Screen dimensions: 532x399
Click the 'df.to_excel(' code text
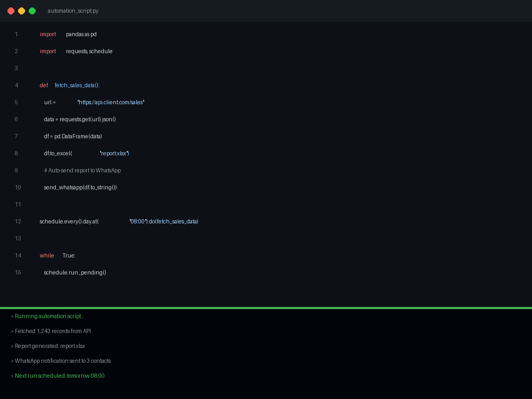(x=58, y=153)
